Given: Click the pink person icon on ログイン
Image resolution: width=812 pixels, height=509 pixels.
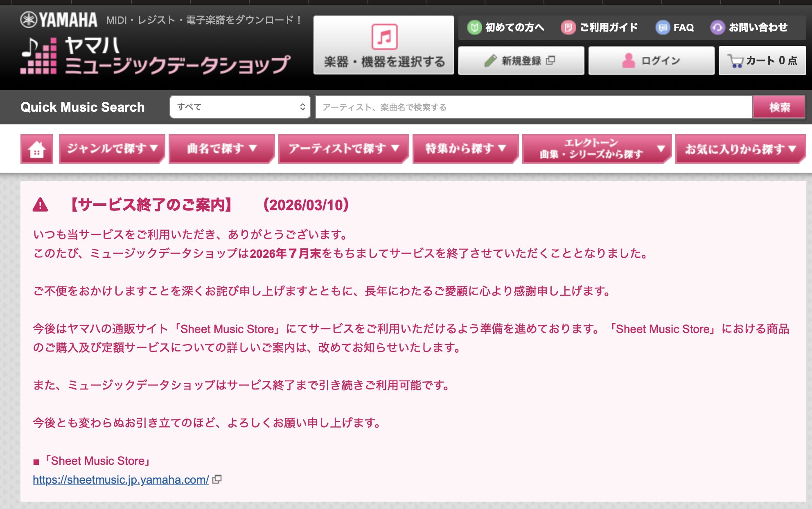Looking at the screenshot, I should pos(629,61).
